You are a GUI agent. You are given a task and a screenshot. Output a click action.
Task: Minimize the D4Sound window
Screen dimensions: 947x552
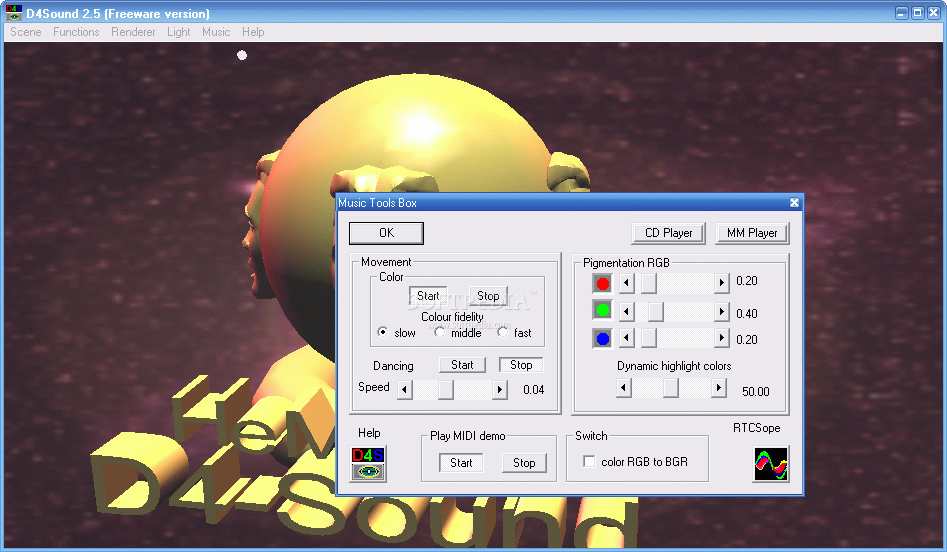(902, 13)
